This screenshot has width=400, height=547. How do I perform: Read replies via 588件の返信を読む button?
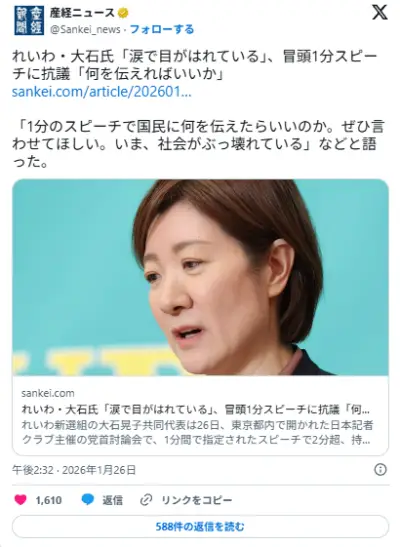coord(200,526)
